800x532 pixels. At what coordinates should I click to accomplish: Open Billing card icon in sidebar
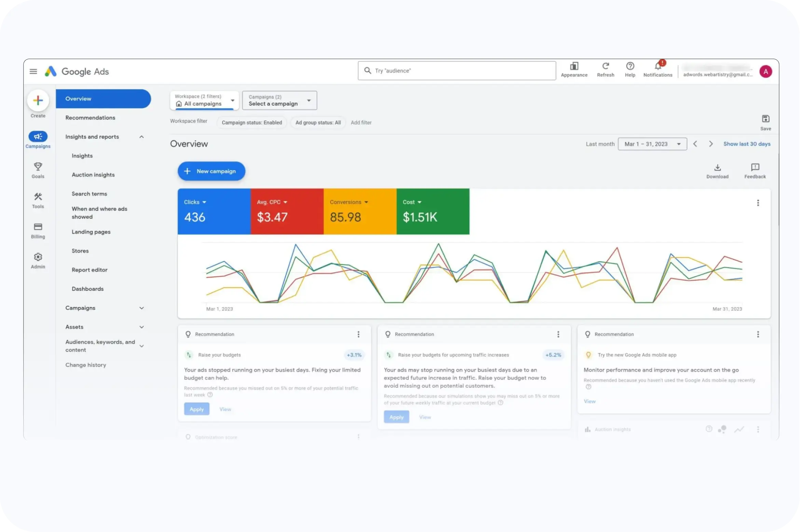(x=38, y=227)
